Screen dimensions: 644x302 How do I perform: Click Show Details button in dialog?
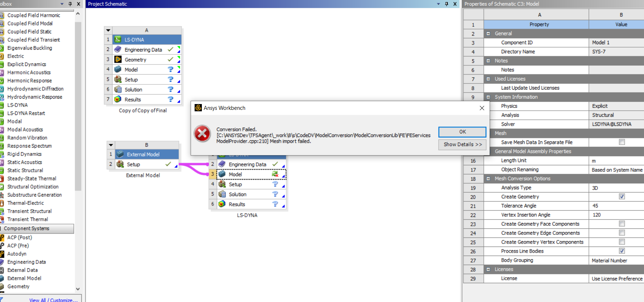pyautogui.click(x=462, y=144)
